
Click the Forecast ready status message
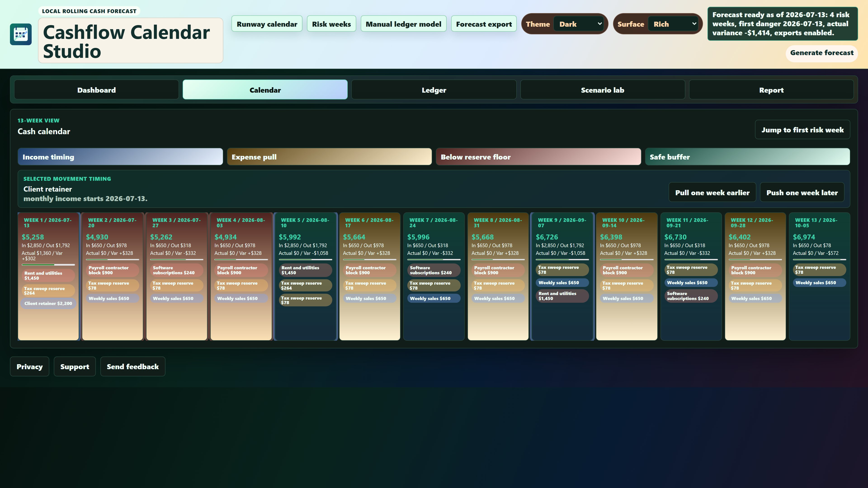782,24
